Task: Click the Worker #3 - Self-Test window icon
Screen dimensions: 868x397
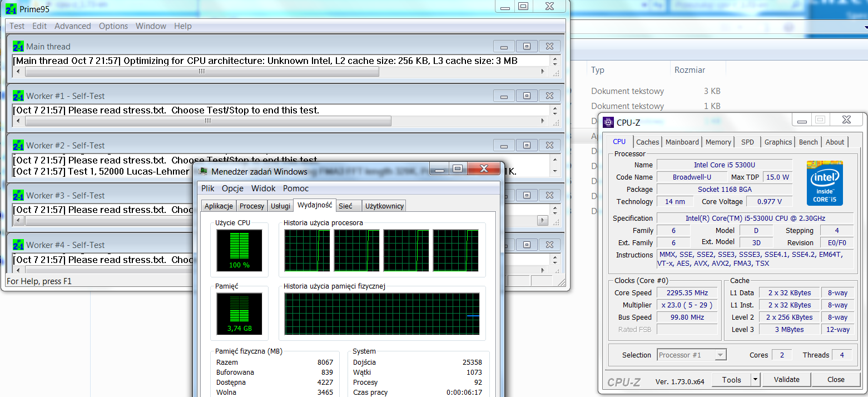Action: click(18, 195)
